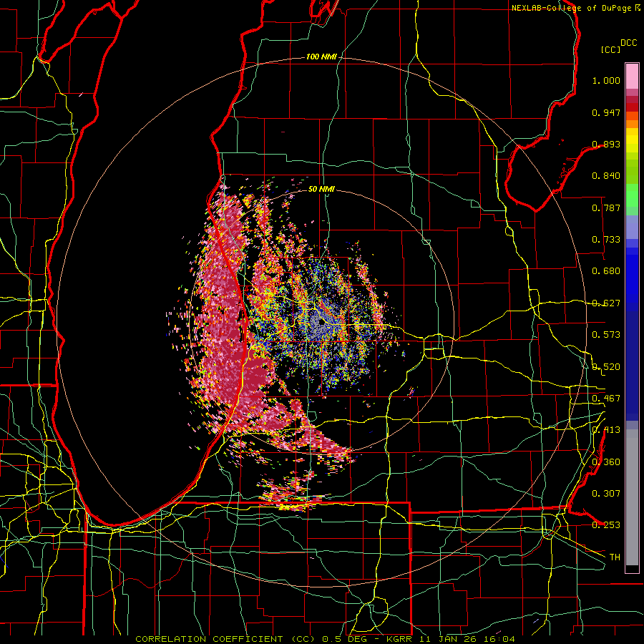Click the black radar site dot at center
The image size is (644, 644).
click(x=321, y=321)
